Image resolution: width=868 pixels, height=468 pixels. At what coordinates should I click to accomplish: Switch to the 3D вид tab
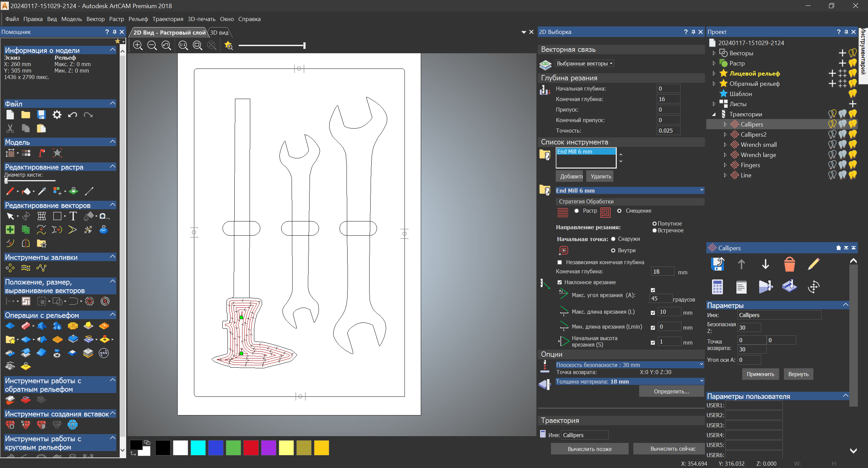[219, 33]
